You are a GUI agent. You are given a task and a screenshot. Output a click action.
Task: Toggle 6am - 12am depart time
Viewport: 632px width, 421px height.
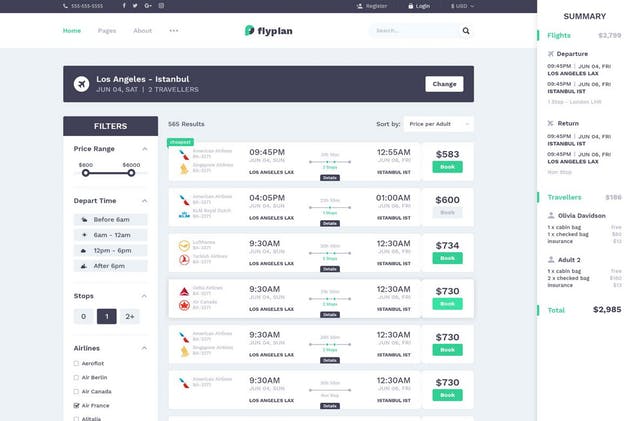pos(110,235)
